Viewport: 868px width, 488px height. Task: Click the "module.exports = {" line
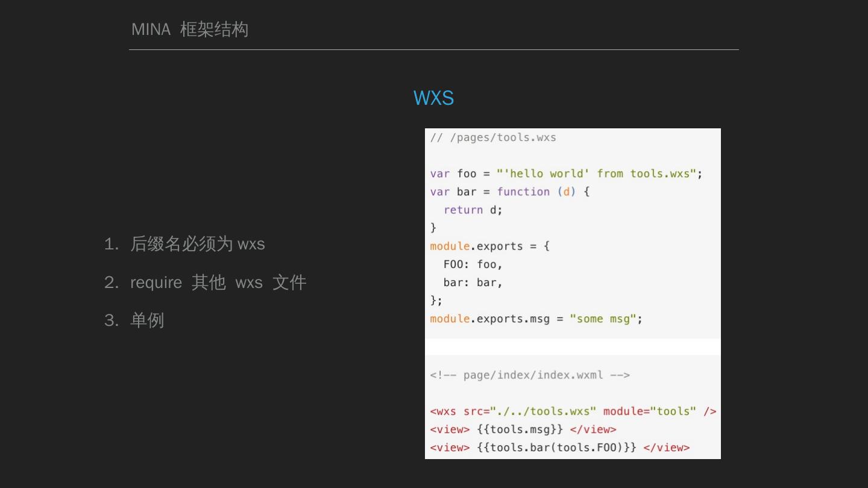pos(489,246)
